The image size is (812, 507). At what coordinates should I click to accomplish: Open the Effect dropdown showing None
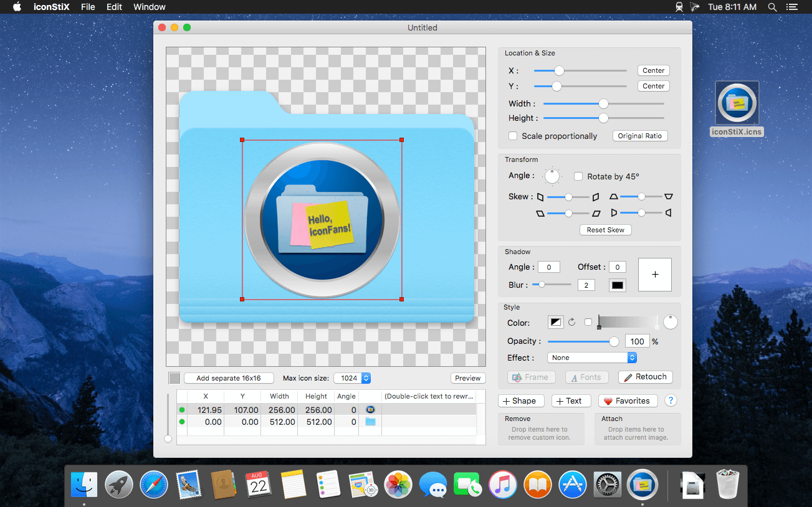[591, 358]
